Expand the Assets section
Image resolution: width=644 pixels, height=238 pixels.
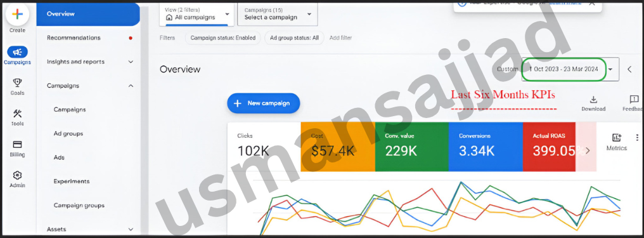coord(131,229)
